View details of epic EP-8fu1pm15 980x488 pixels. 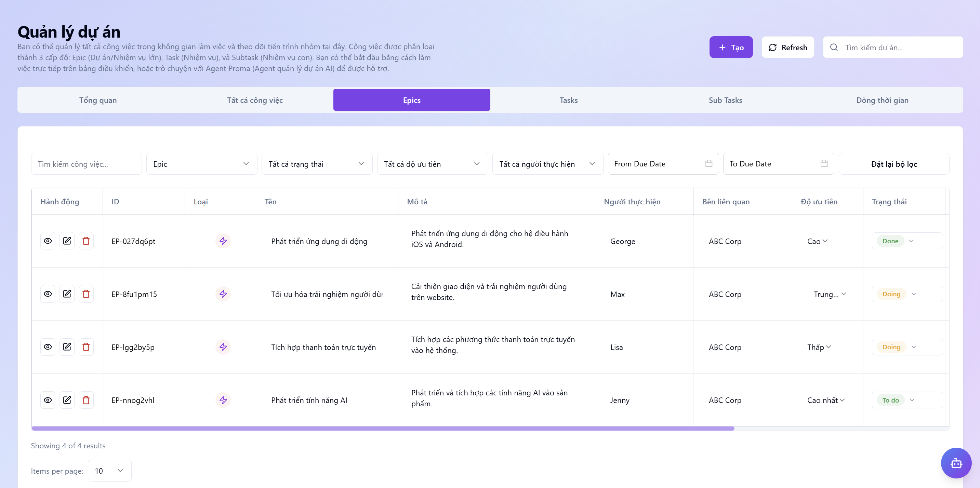tap(48, 294)
